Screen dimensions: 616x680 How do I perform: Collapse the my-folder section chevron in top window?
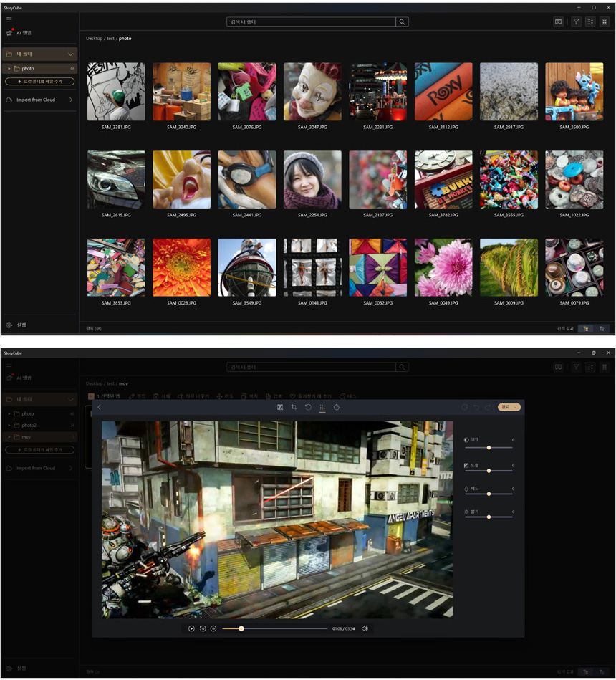[71, 54]
